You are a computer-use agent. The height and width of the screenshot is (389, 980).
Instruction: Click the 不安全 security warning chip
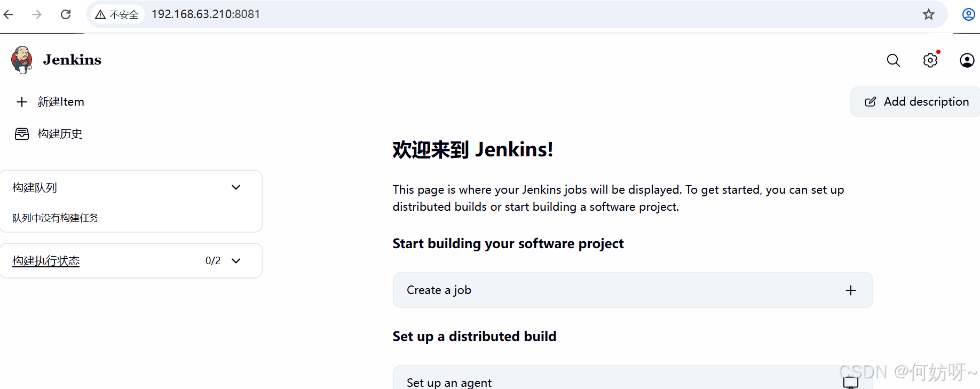(117, 14)
